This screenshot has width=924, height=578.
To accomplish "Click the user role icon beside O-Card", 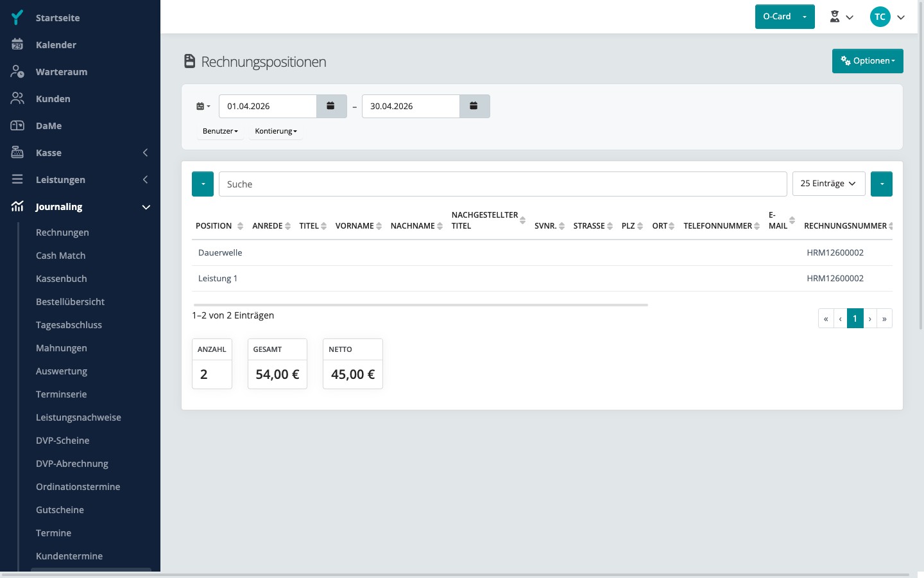I will pyautogui.click(x=841, y=17).
